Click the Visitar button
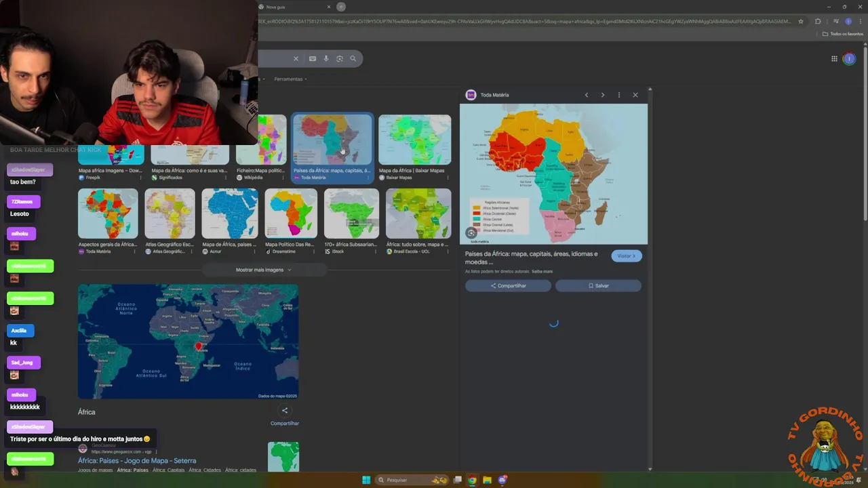Image resolution: width=868 pixels, height=488 pixels. 627,256
